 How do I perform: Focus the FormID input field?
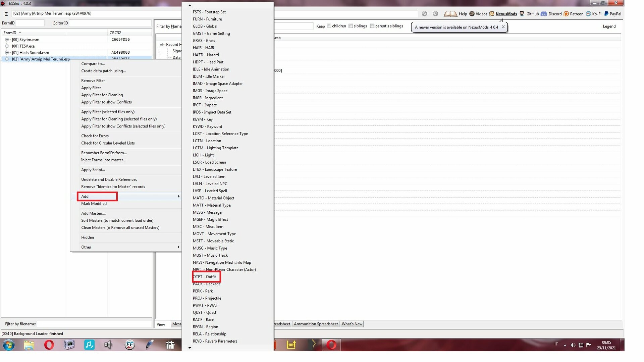pyautogui.click(x=30, y=23)
